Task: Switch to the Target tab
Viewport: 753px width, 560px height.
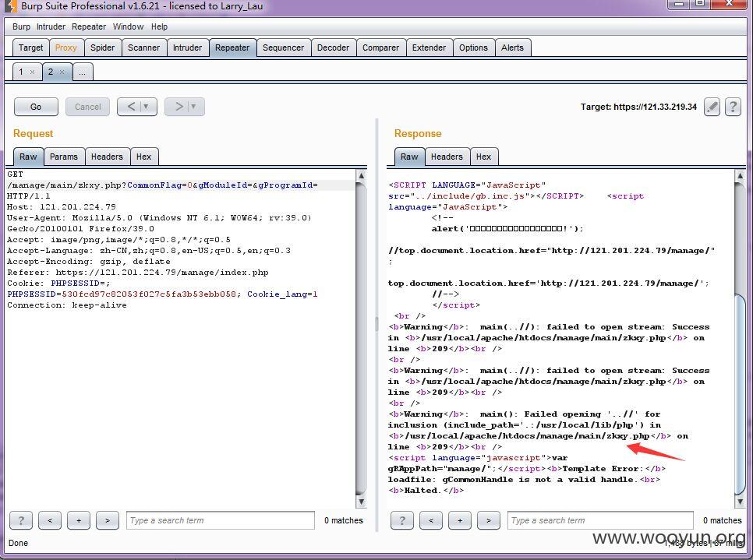Action: click(x=30, y=48)
